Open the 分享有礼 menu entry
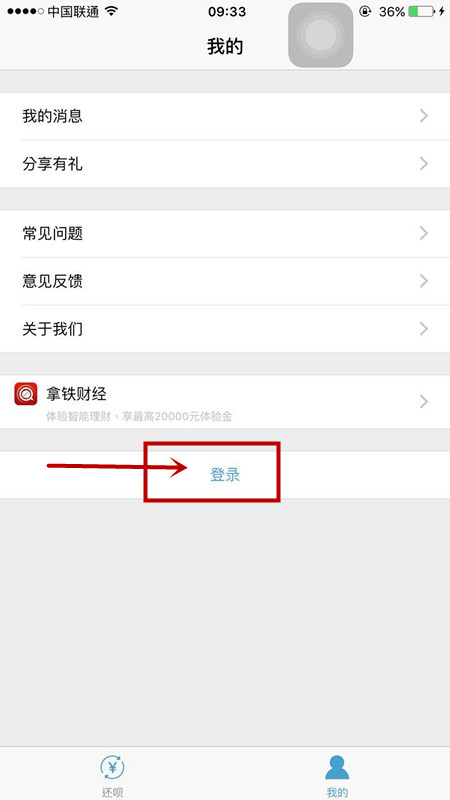 225,164
